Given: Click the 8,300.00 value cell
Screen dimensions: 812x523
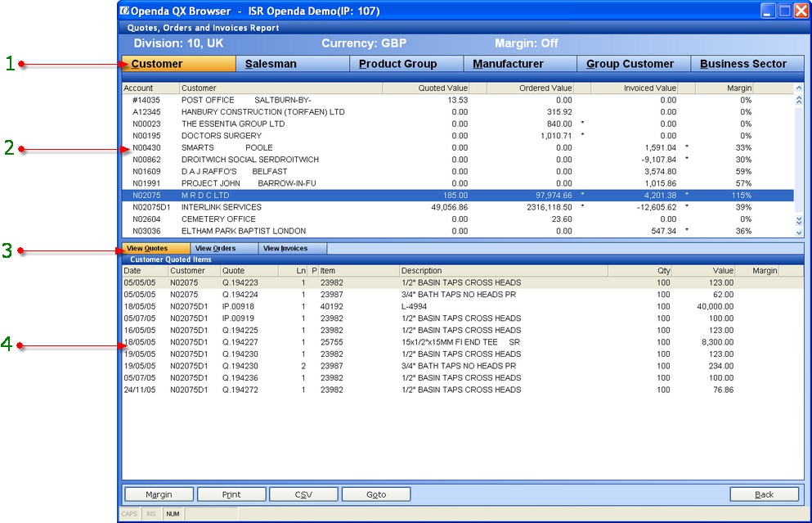Looking at the screenshot, I should (718, 342).
